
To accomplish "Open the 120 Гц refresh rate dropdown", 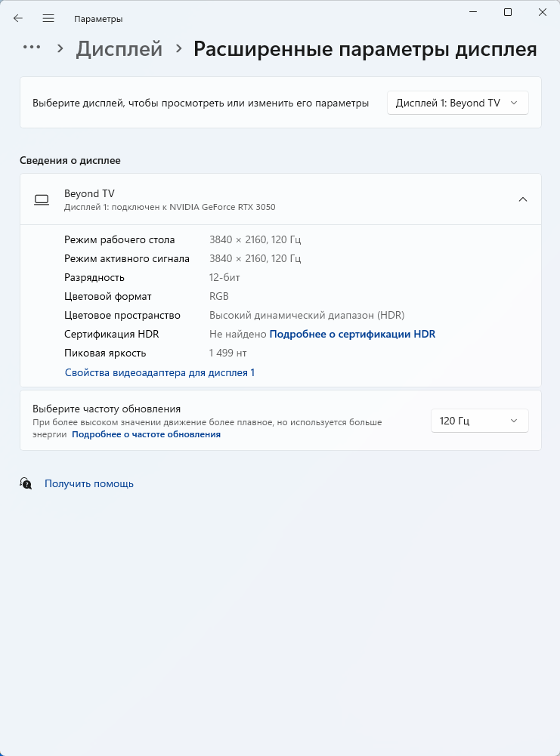I will point(479,421).
